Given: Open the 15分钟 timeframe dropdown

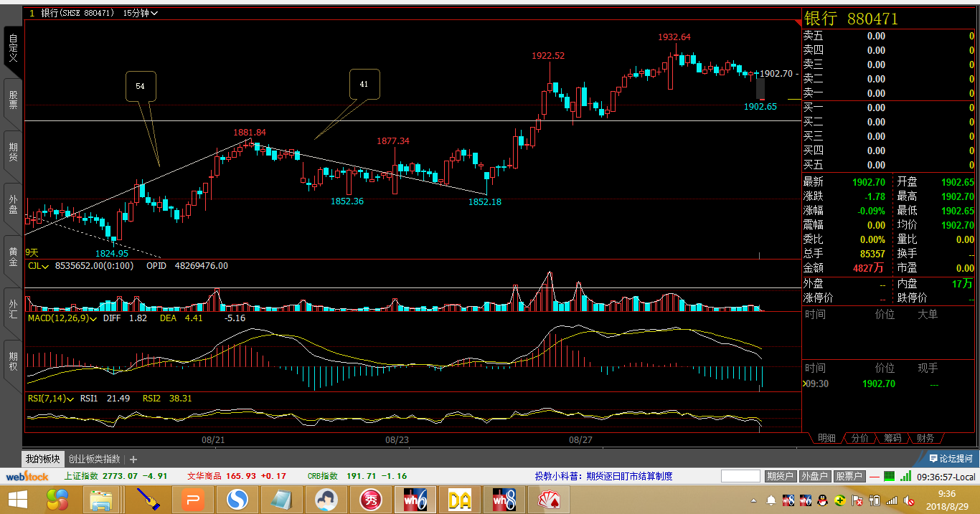Looking at the screenshot, I should click(141, 13).
